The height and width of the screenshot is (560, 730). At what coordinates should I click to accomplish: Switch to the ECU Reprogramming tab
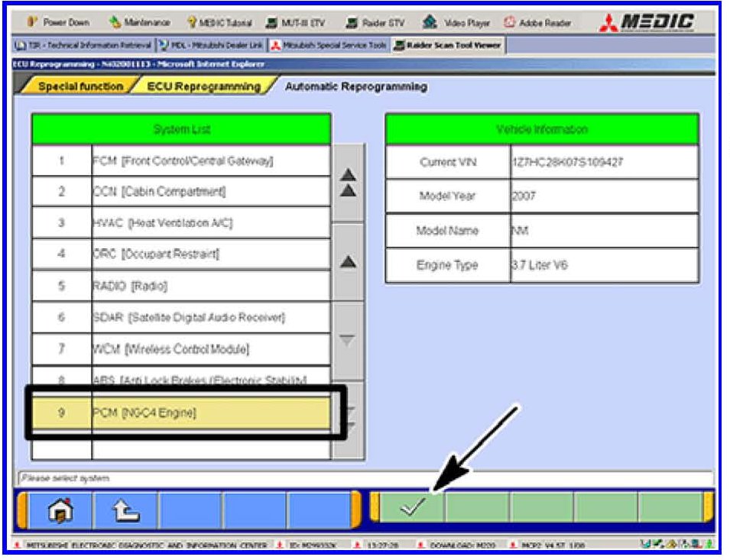203,86
